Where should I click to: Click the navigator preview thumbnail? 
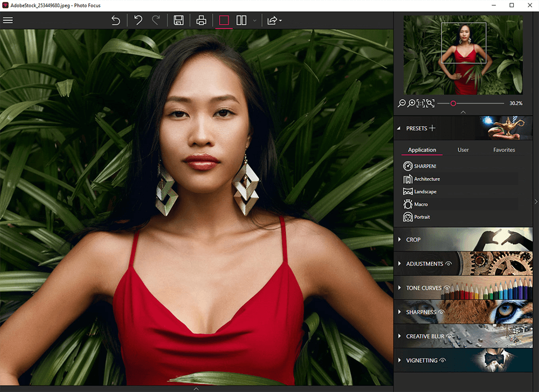click(463, 55)
